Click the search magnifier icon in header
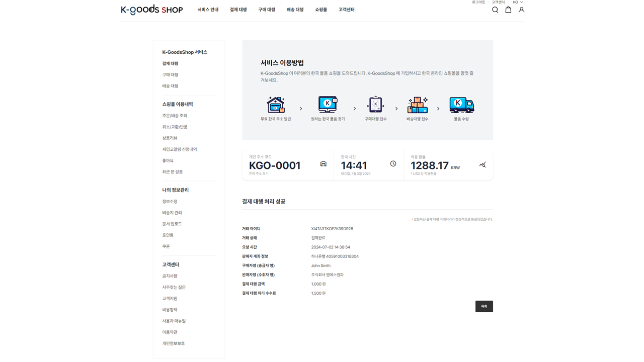Screen dimensions: 644x362 (x=495, y=10)
